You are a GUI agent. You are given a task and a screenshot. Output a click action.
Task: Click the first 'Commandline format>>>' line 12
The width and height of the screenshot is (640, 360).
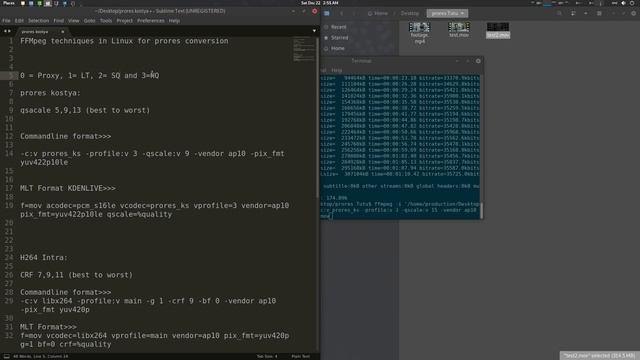pyautogui.click(x=65, y=136)
